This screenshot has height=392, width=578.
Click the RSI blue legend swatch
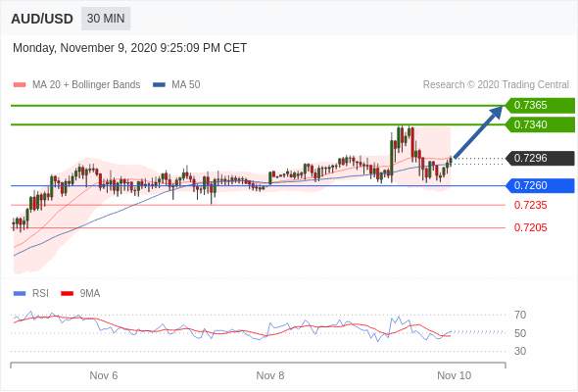[20, 294]
